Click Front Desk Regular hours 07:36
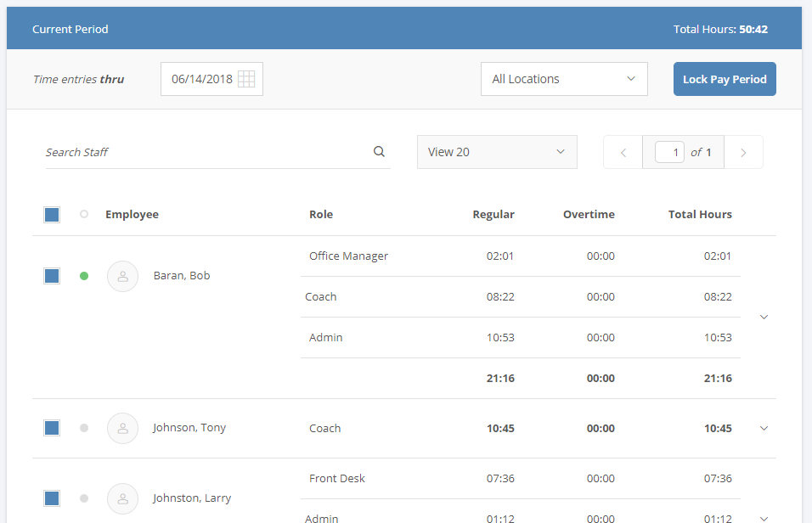The image size is (812, 523). [500, 479]
